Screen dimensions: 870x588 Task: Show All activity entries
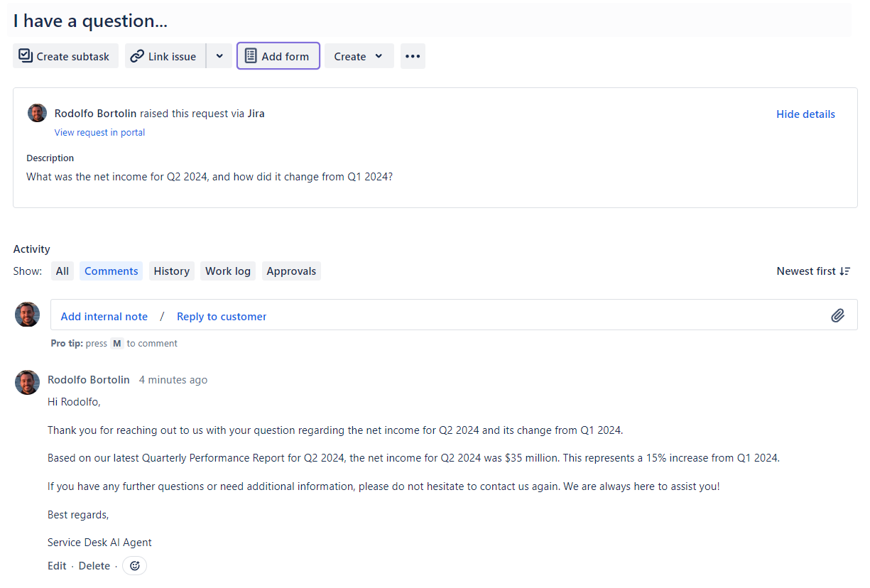[62, 271]
